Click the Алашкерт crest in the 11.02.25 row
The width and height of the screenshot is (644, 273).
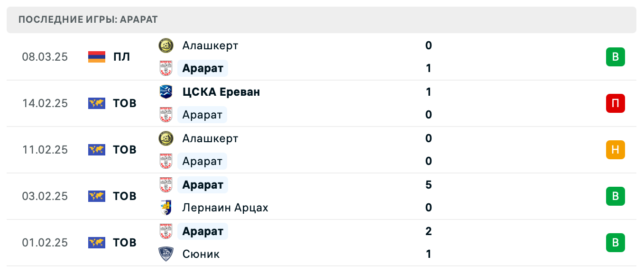[166, 138]
